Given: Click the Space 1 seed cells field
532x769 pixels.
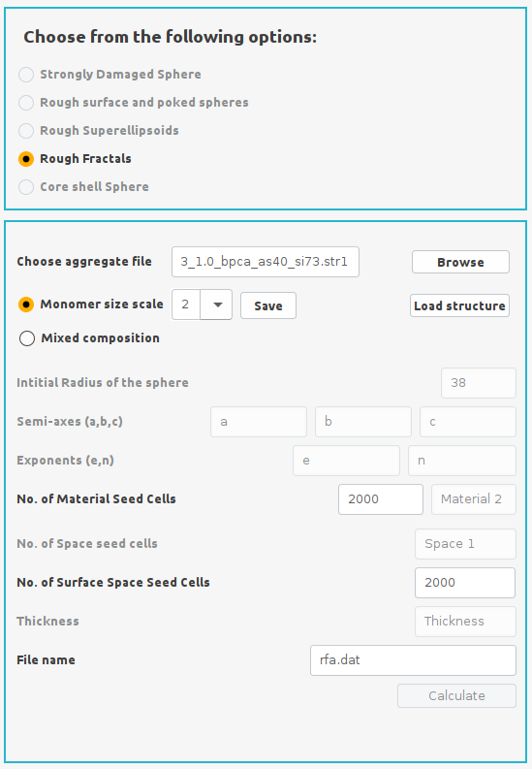Looking at the screenshot, I should 465,544.
